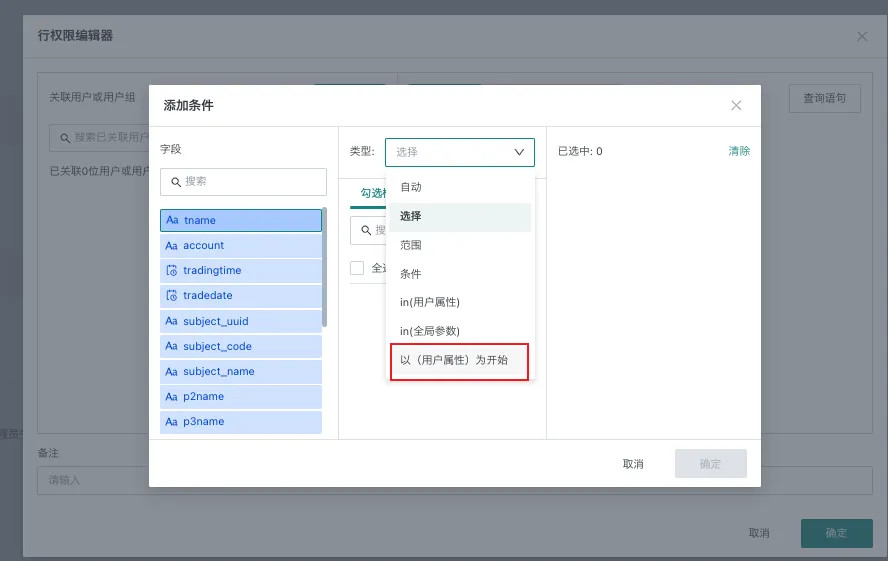Click the date icon next to tradedate

[171, 296]
